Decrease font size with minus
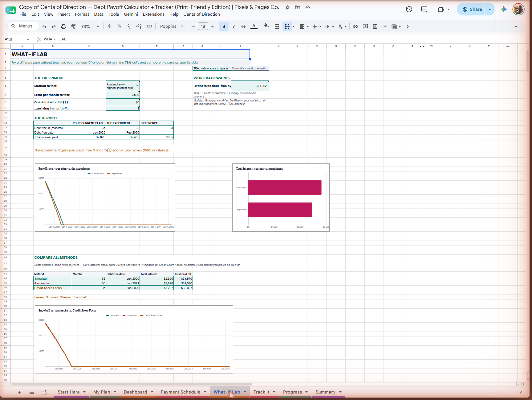The image size is (532, 400). pos(193,26)
